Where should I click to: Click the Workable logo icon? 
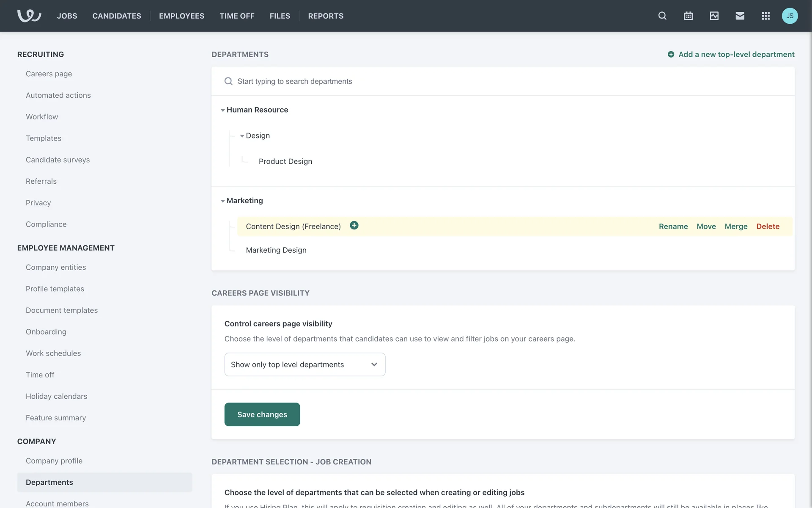click(29, 16)
